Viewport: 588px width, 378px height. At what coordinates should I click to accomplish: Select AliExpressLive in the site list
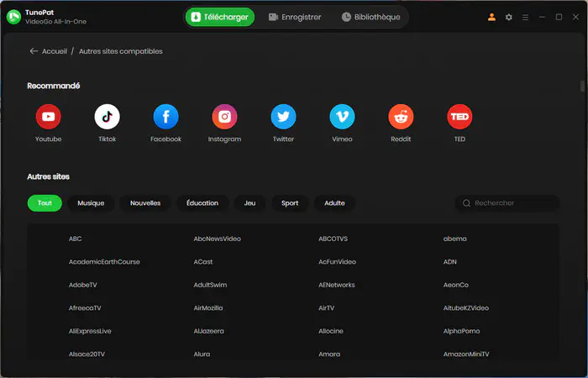[x=90, y=331]
